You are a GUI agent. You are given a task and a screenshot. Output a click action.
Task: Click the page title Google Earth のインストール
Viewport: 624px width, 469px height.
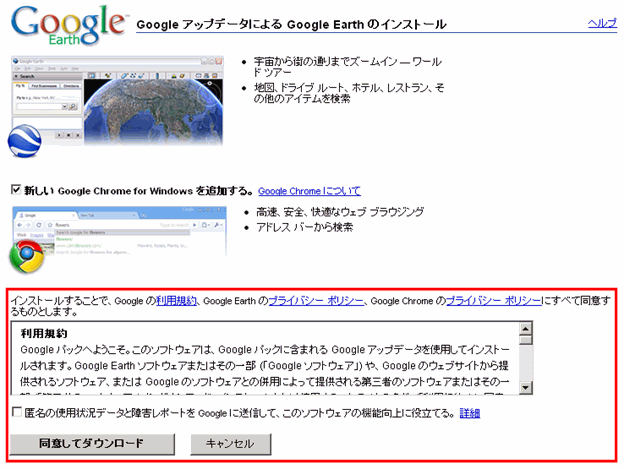[291, 25]
